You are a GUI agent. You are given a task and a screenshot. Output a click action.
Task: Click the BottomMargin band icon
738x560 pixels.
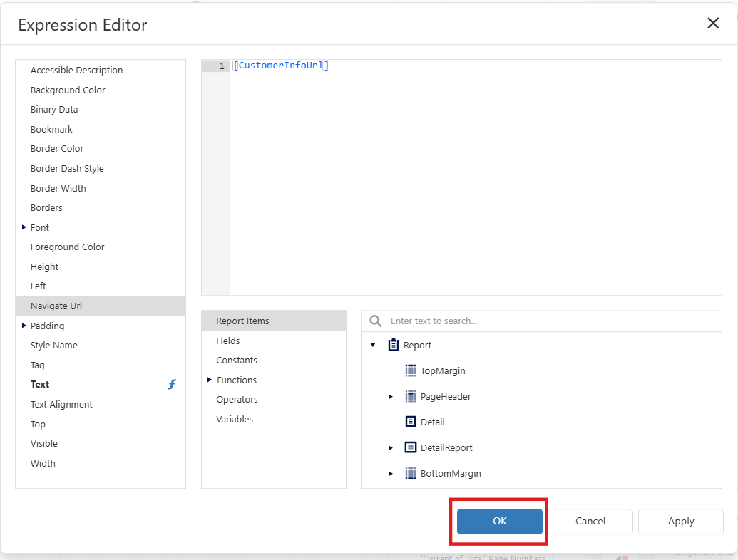[x=410, y=473]
